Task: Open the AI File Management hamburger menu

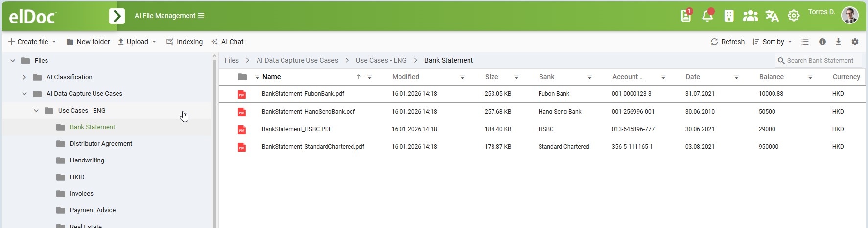Action: pos(201,16)
